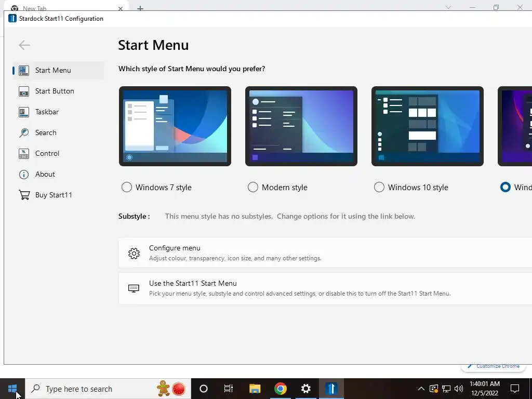
Task: Select the Windows 10 style radio button
Action: tap(379, 187)
